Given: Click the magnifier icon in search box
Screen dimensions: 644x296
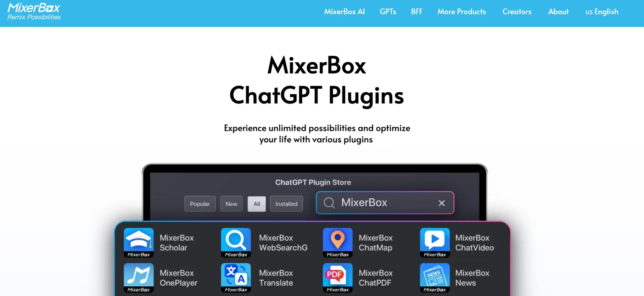Looking at the screenshot, I should point(329,203).
